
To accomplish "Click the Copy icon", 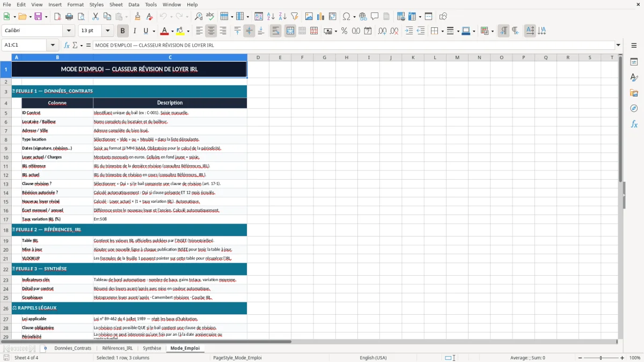I will (107, 17).
